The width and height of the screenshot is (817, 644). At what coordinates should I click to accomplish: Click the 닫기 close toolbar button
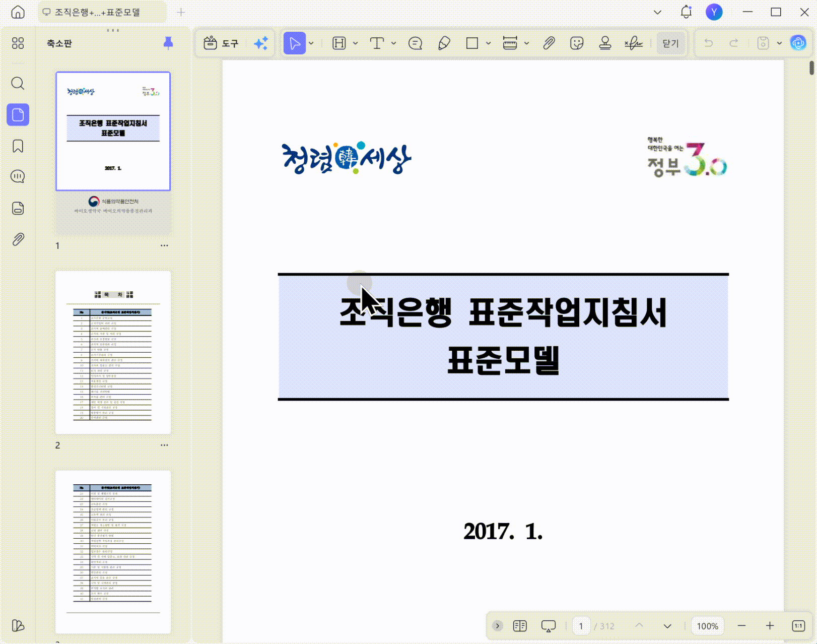(671, 43)
